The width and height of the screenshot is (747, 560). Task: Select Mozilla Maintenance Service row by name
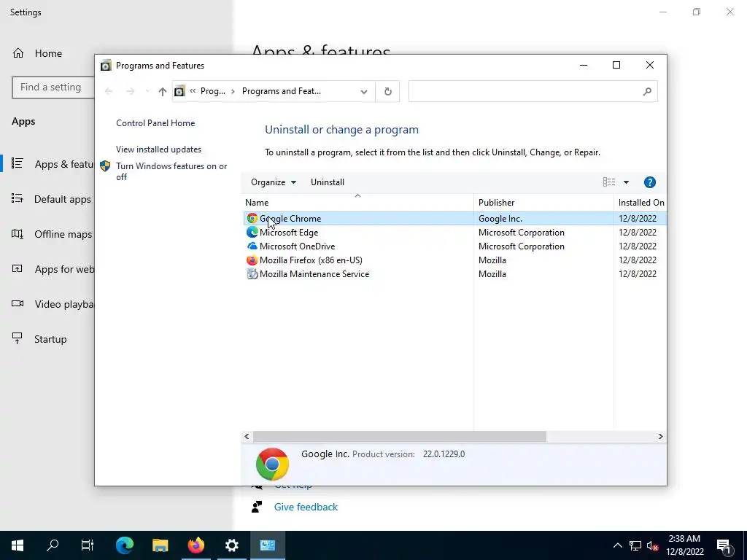click(x=314, y=274)
